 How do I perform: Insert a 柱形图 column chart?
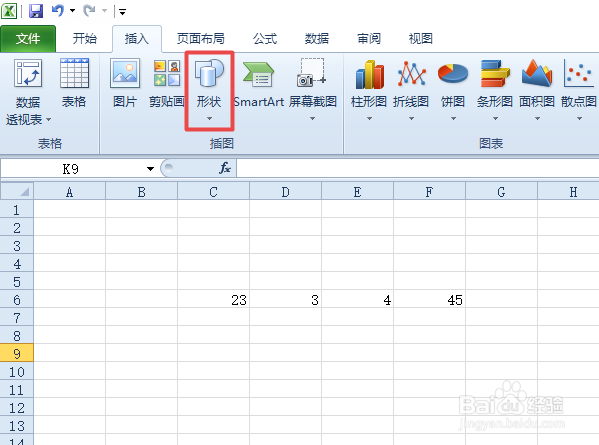[x=369, y=83]
